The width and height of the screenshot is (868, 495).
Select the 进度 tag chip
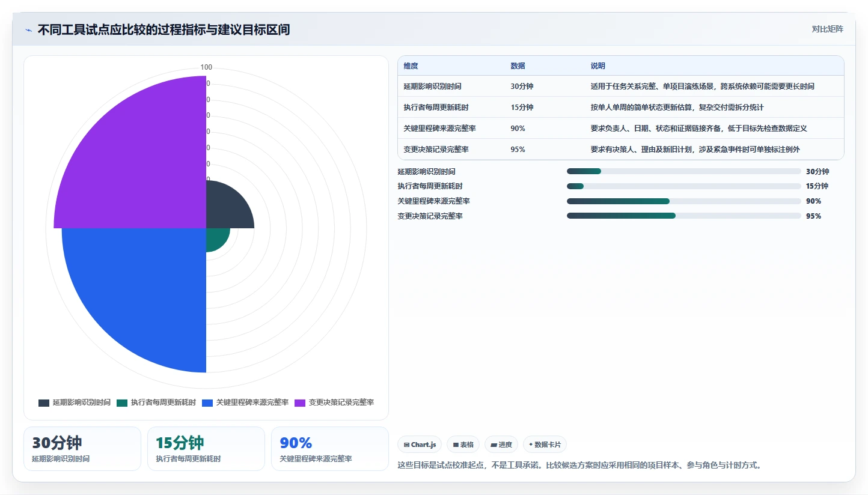[x=501, y=445]
